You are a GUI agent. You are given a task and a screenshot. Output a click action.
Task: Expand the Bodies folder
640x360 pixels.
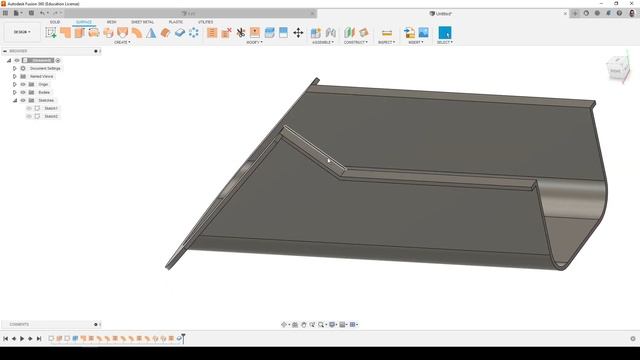tap(15, 92)
